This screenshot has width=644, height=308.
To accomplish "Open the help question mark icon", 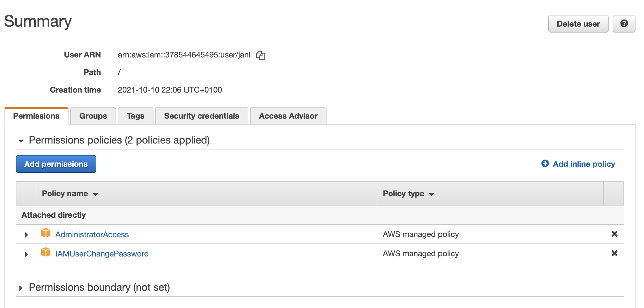I will click(624, 24).
